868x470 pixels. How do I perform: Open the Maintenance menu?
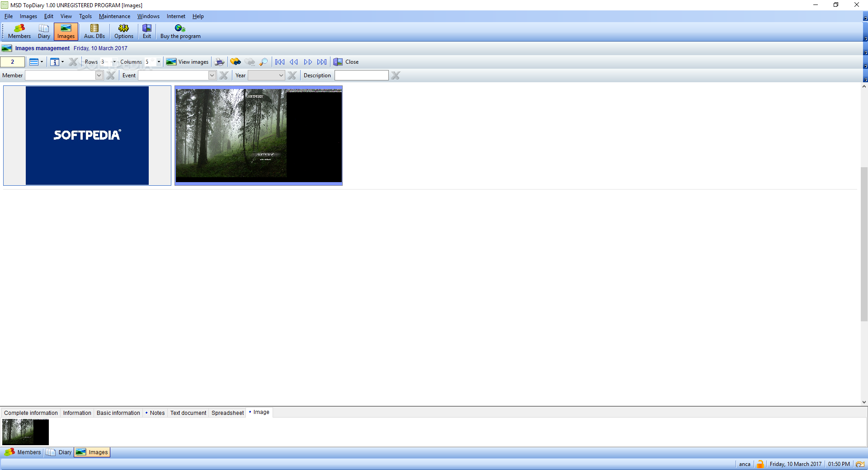pyautogui.click(x=114, y=16)
